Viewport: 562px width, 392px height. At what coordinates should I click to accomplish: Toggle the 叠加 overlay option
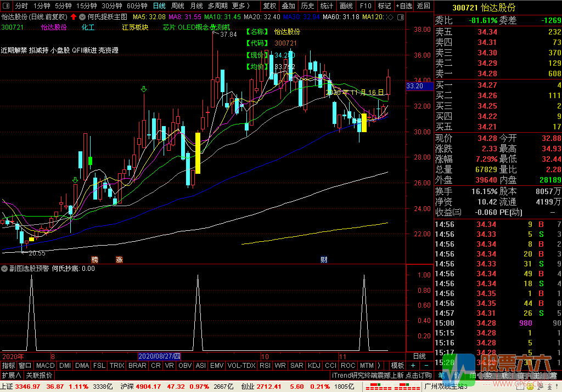(288, 6)
